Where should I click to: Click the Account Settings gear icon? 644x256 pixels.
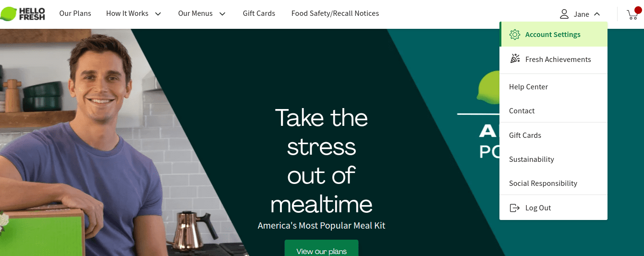click(x=515, y=35)
